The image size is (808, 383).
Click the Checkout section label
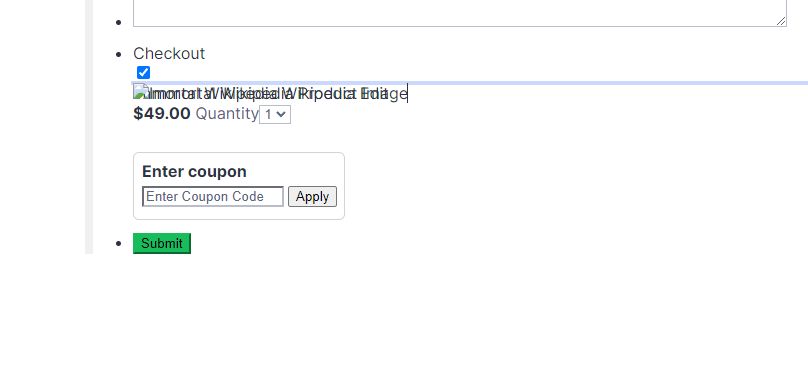coord(169,54)
